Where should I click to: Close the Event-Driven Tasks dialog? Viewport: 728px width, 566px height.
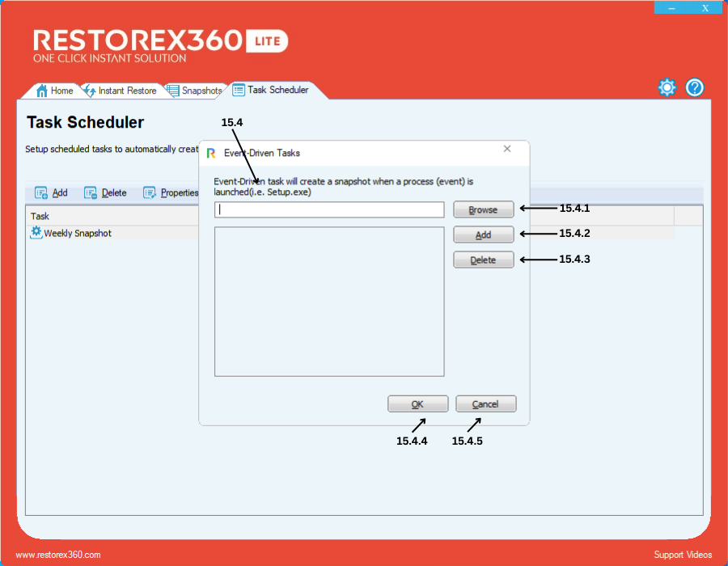coord(507,149)
